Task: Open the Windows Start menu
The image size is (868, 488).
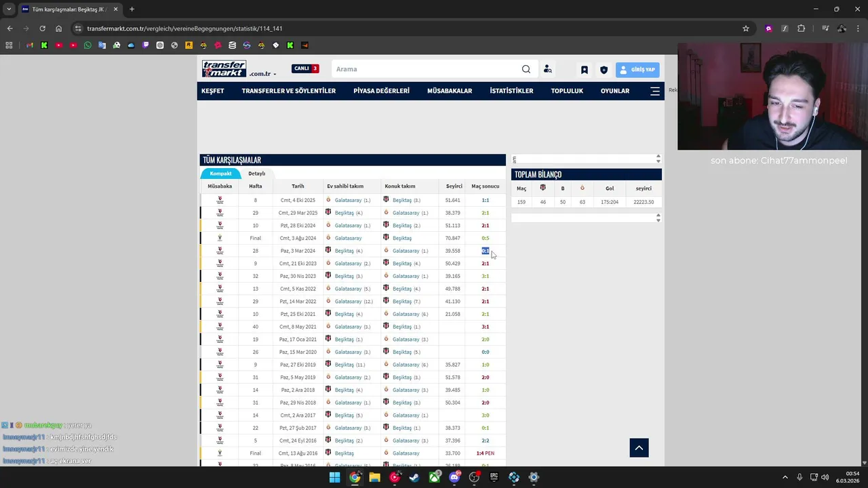Action: (x=335, y=477)
